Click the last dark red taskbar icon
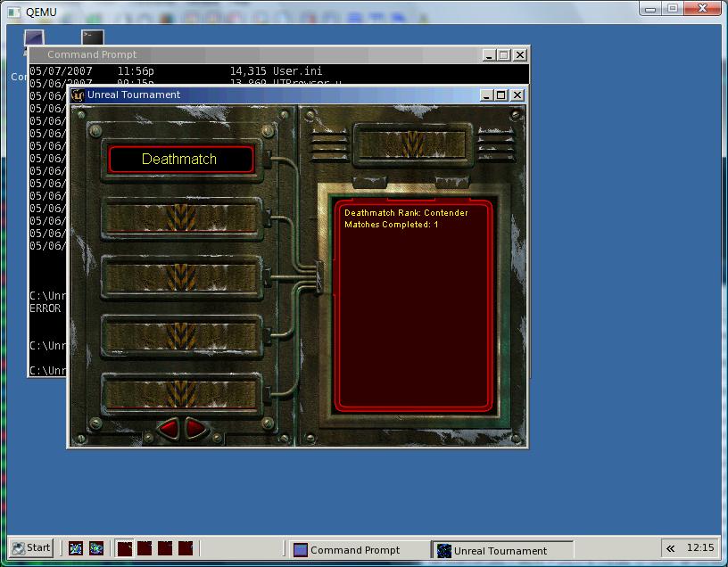This screenshot has width=728, height=567. click(x=186, y=548)
